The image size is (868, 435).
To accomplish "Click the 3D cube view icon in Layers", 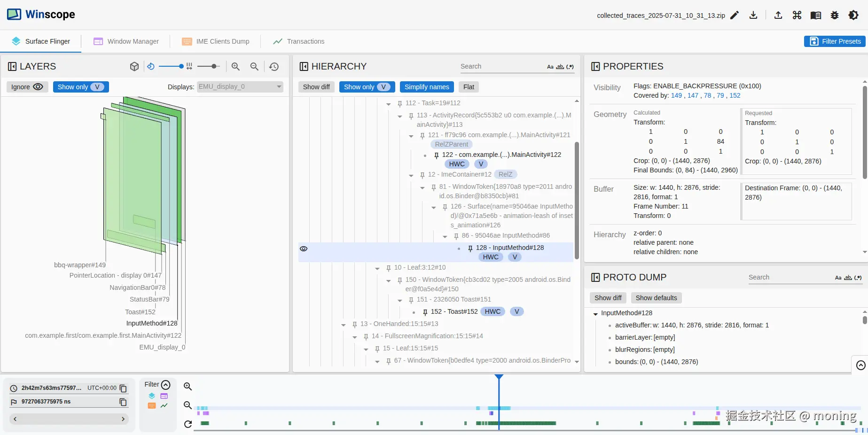I will [134, 67].
